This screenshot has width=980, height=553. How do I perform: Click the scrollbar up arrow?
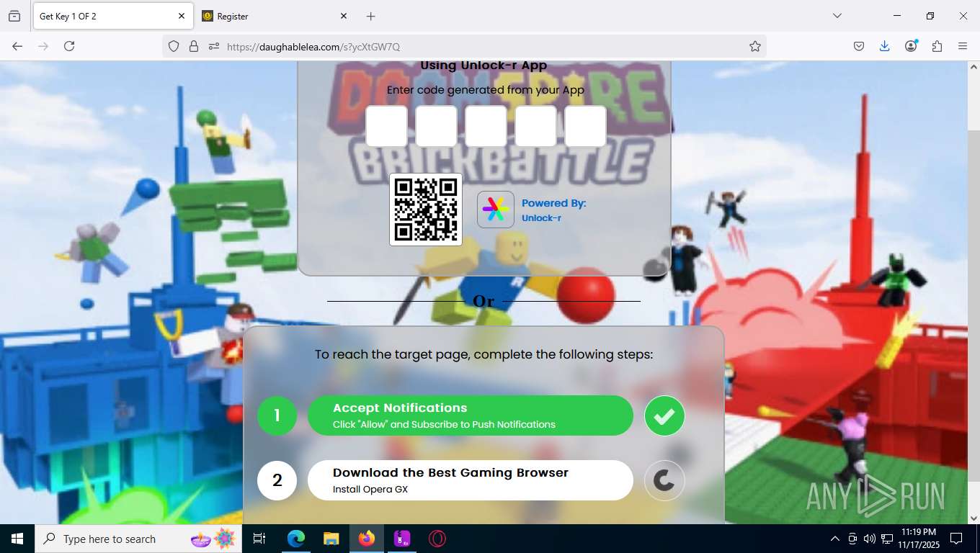(x=974, y=67)
